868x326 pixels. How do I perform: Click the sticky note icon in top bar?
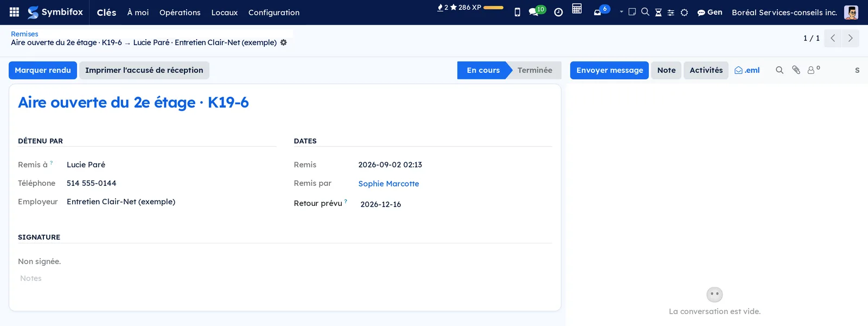[632, 12]
